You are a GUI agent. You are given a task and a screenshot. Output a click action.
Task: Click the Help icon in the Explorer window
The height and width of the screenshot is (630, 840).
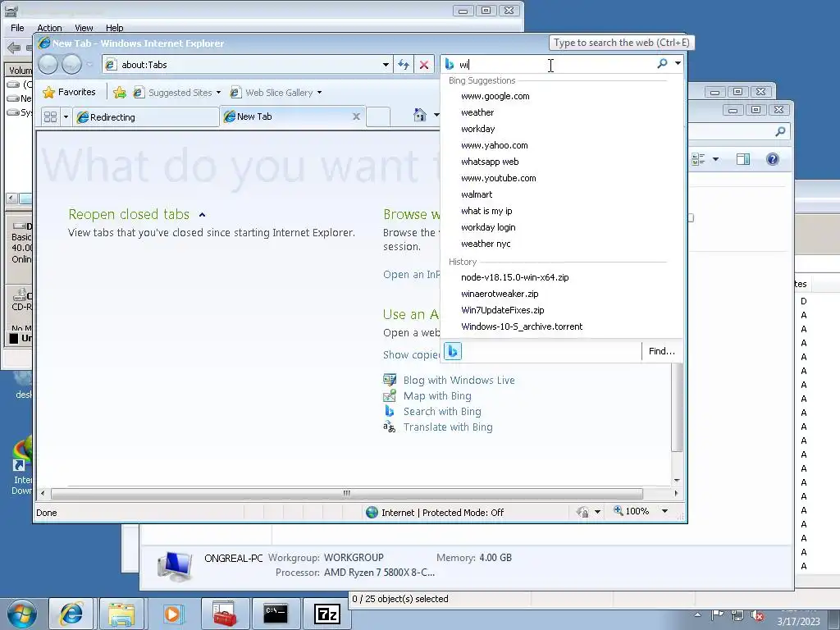(x=773, y=159)
